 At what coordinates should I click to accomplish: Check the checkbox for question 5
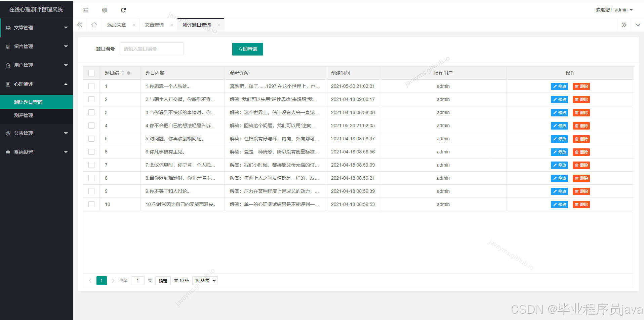click(91, 139)
